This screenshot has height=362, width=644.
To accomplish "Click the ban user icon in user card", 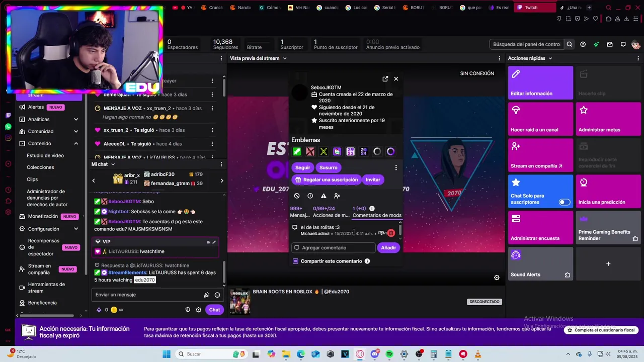I will pos(297,196).
